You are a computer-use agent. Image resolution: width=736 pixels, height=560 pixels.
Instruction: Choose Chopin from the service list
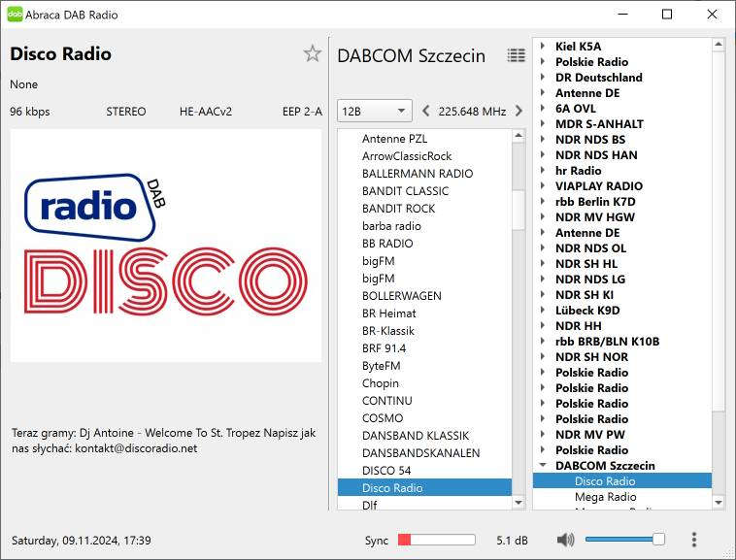pos(380,383)
